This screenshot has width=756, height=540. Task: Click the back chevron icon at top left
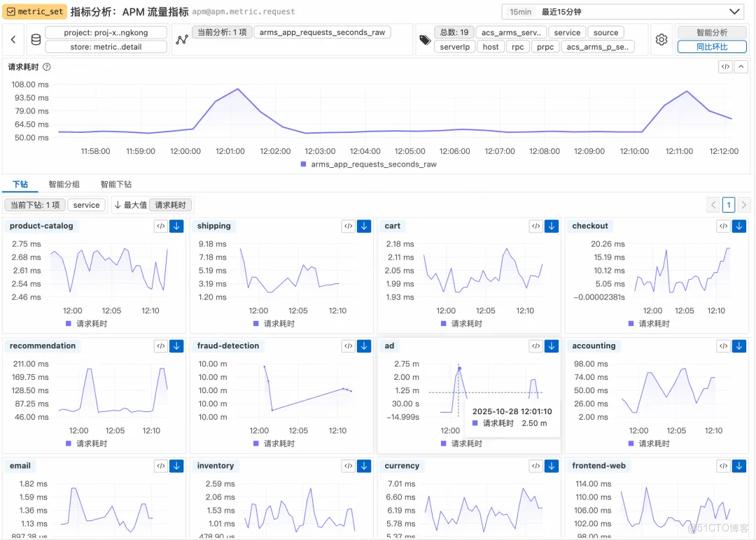pyautogui.click(x=13, y=39)
